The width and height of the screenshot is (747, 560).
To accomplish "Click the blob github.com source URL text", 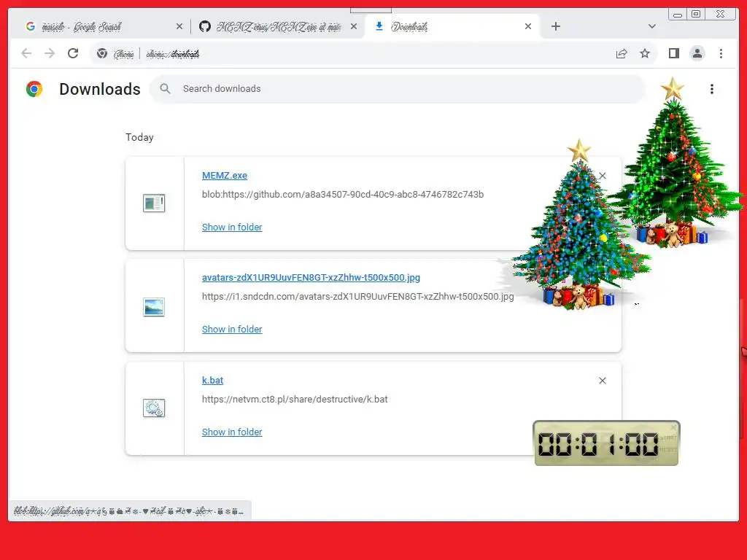I will coord(343,194).
